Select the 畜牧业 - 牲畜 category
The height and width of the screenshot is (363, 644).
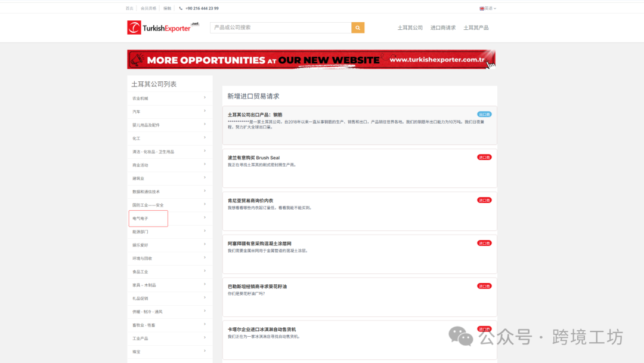coord(144,325)
